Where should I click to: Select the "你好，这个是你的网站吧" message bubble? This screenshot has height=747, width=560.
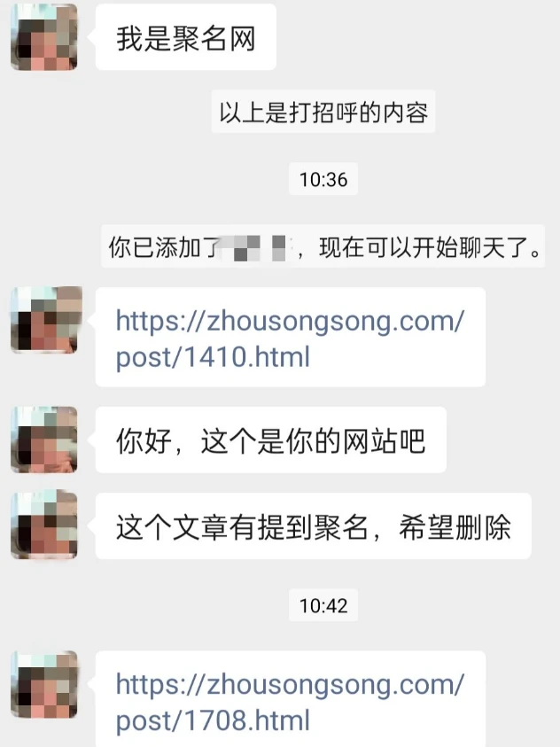point(271,440)
